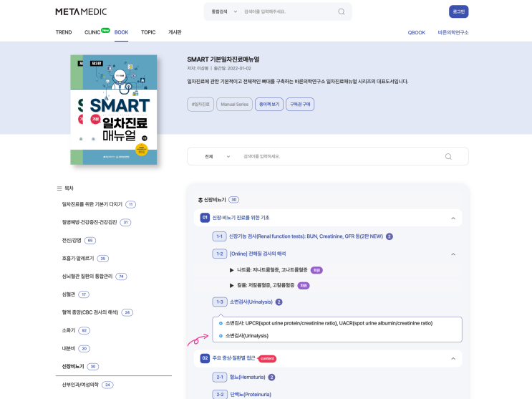Open the 소변검사(Urinalysis) article in popup list
Viewport: 532px width, 399px height.
[x=246, y=336]
